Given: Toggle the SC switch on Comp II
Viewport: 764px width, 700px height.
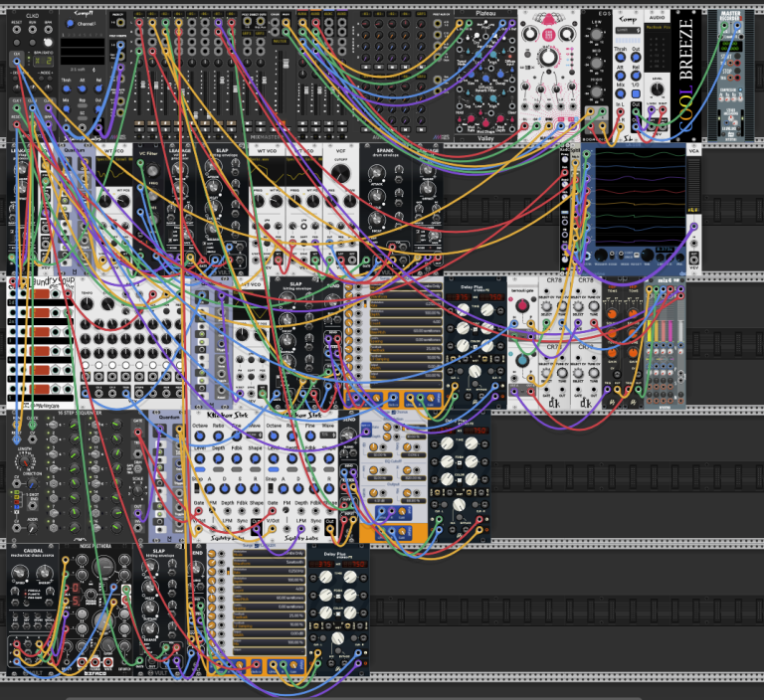Looking at the screenshot, I should click(82, 119).
